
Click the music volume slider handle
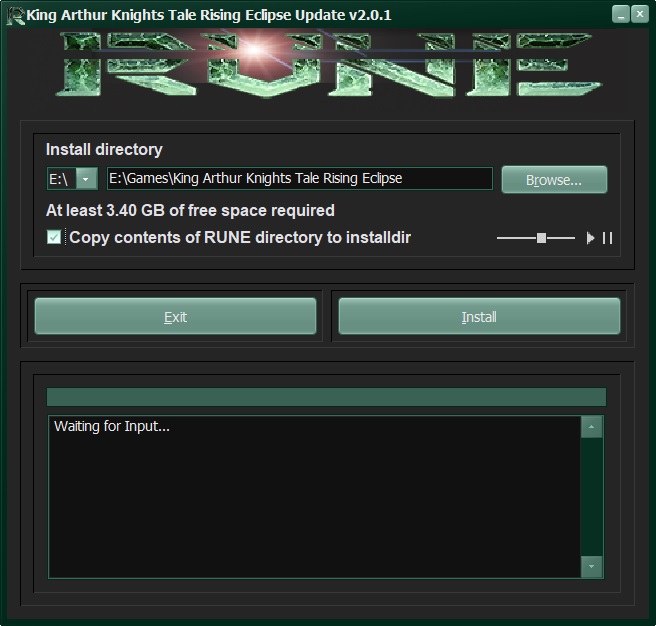(541, 238)
